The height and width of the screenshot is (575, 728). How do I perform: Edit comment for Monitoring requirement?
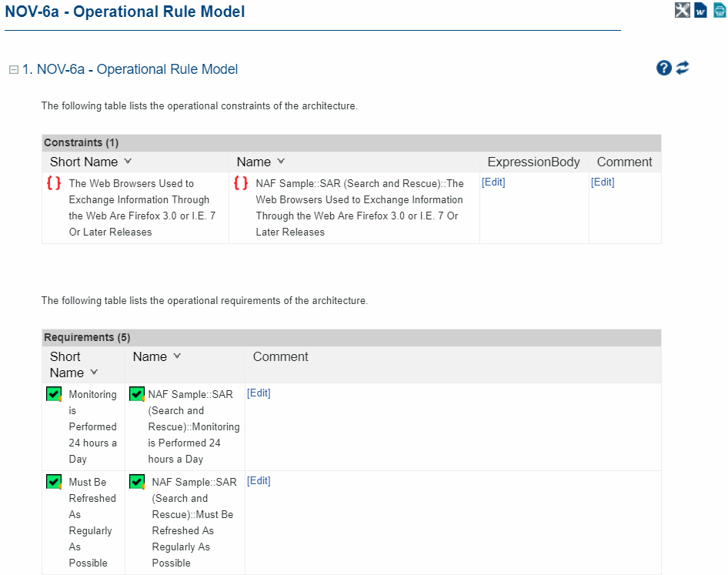(x=259, y=393)
